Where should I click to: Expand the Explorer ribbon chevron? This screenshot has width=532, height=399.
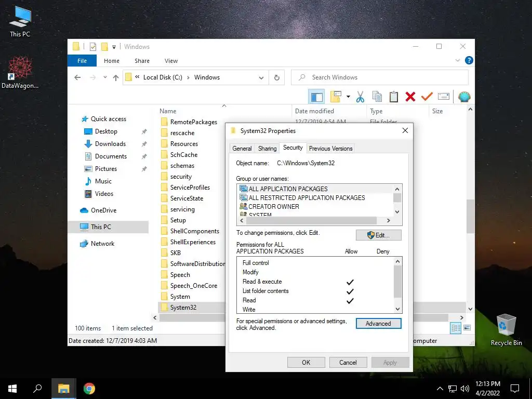tap(457, 60)
